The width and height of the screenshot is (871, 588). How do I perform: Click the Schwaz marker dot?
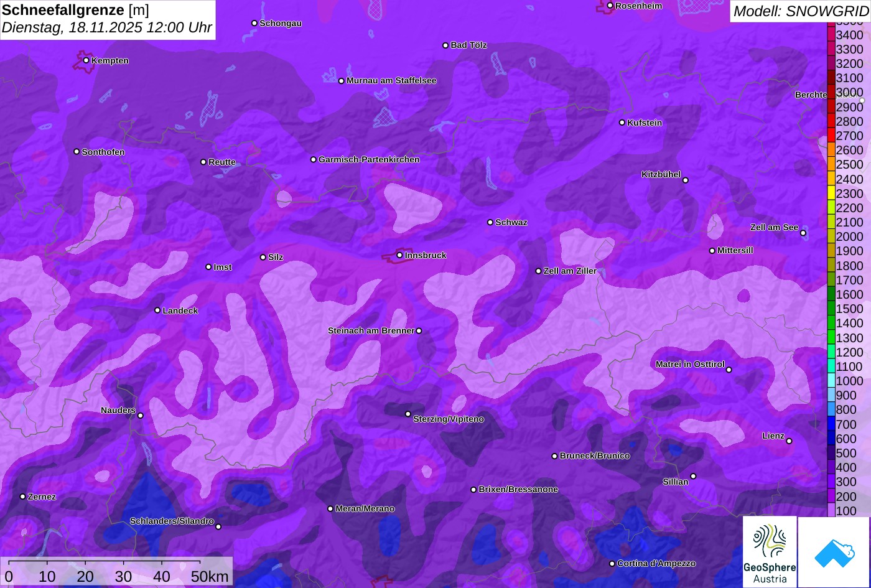point(490,222)
